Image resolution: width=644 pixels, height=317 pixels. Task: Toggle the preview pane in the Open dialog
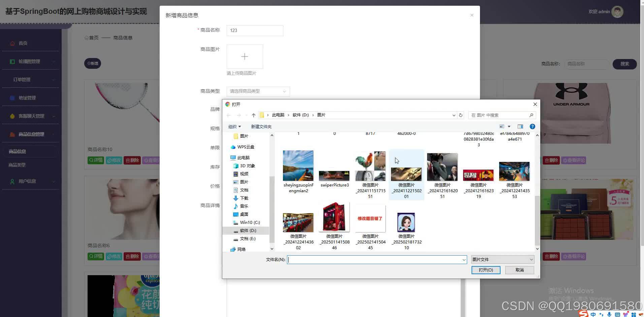pos(520,126)
